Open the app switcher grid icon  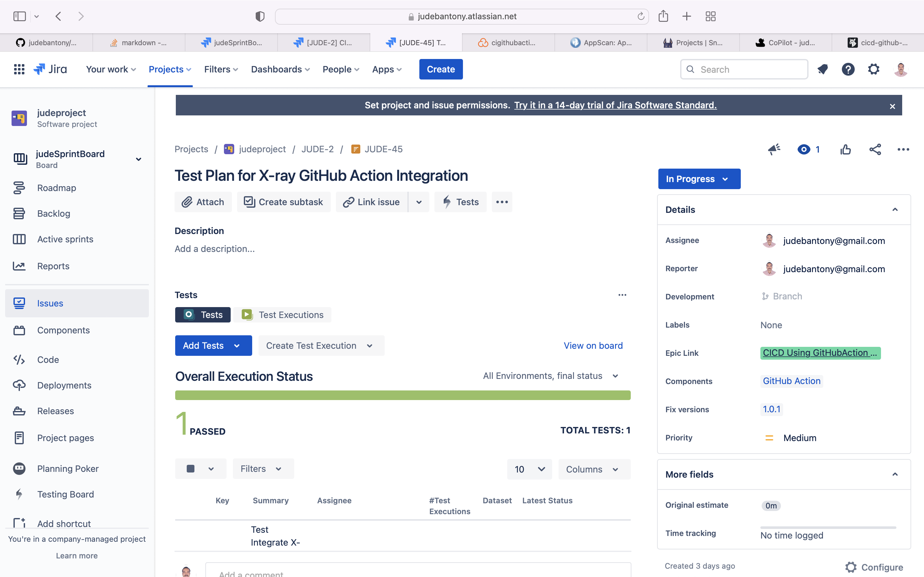click(x=19, y=69)
